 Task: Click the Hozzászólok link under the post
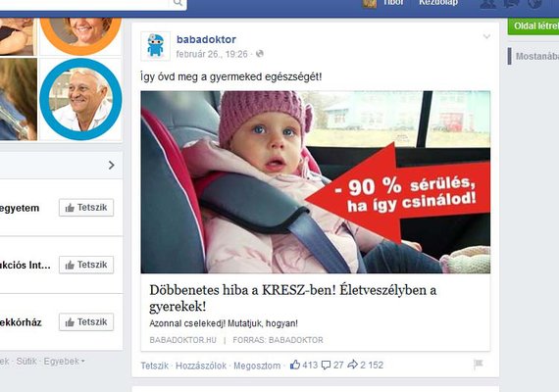pyautogui.click(x=201, y=366)
